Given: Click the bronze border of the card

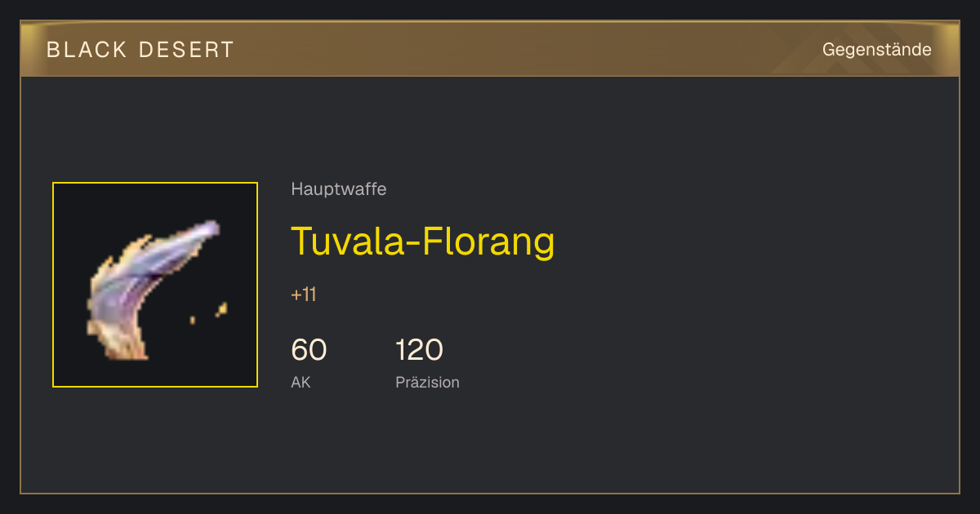Looking at the screenshot, I should point(490,493).
